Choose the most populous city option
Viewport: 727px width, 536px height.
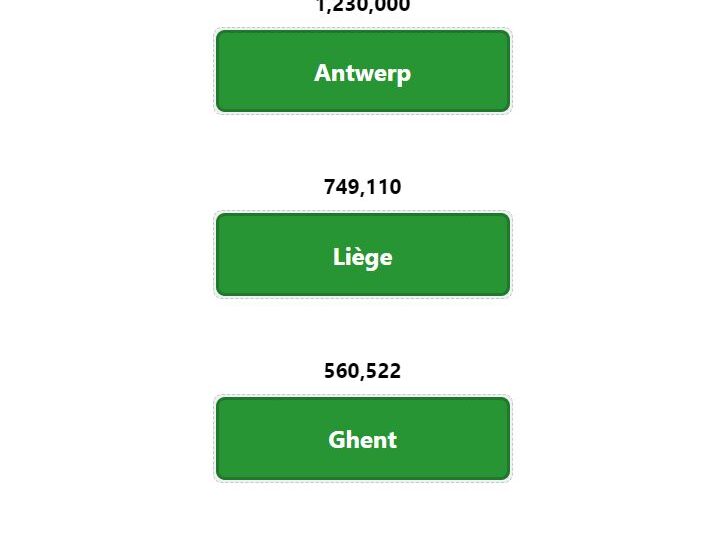tap(363, 71)
